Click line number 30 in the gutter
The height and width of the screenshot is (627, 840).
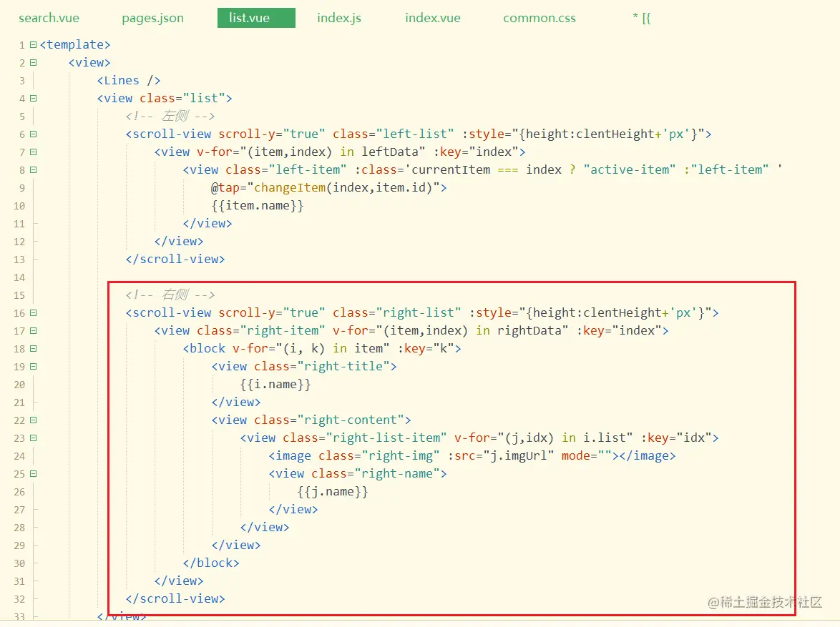pos(19,563)
